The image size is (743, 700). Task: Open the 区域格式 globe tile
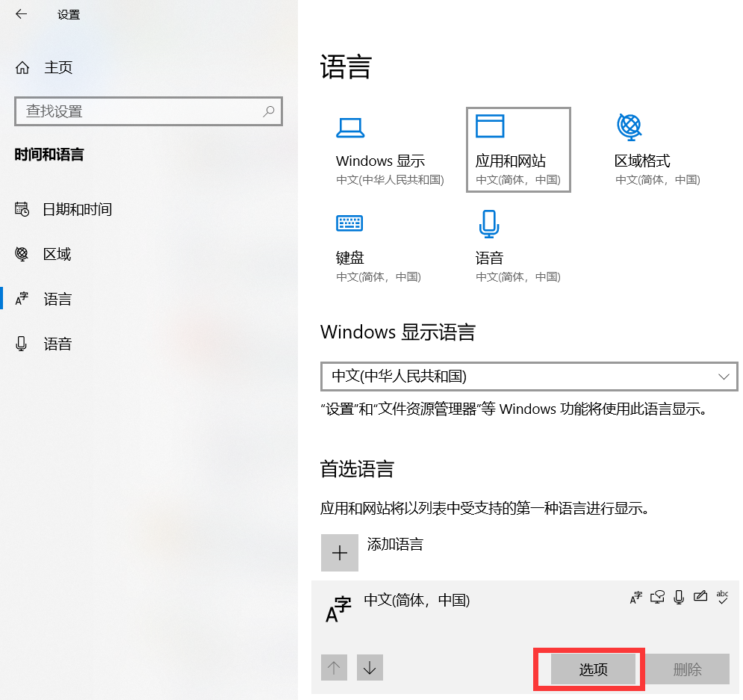[x=657, y=149]
